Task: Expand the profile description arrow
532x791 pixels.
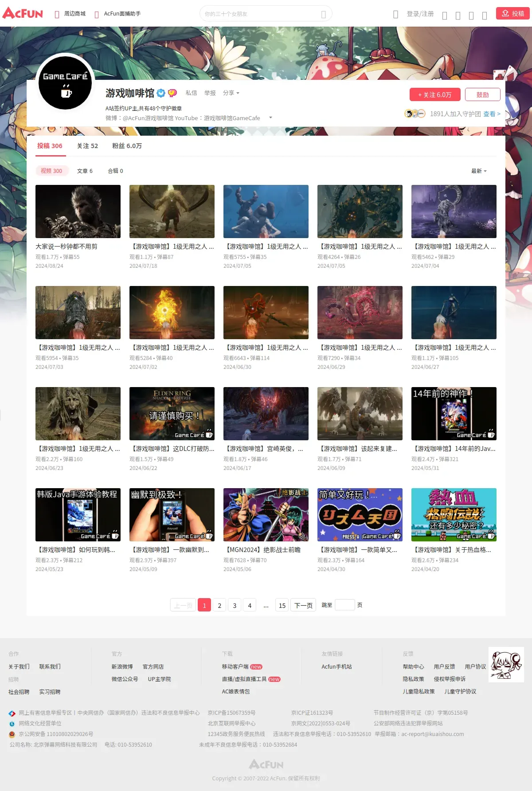Action: pyautogui.click(x=270, y=118)
